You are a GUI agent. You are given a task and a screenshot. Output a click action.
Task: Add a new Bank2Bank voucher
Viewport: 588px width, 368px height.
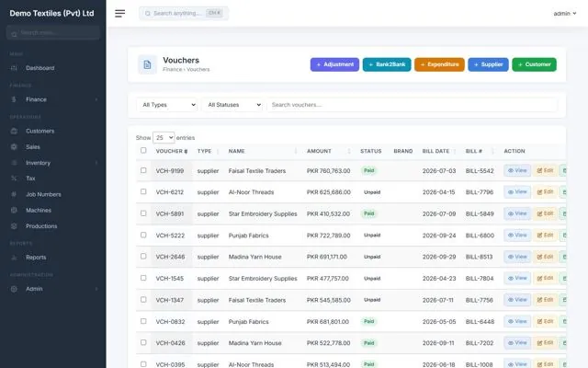387,64
